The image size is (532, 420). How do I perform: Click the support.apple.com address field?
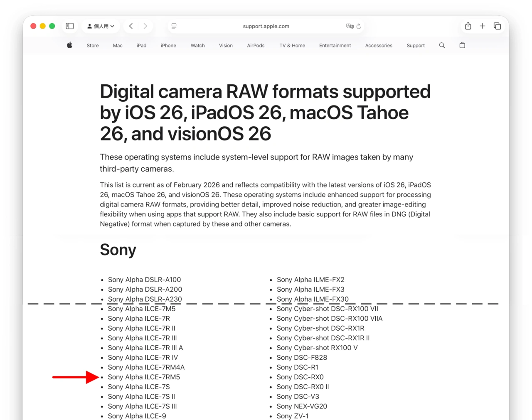click(x=266, y=26)
